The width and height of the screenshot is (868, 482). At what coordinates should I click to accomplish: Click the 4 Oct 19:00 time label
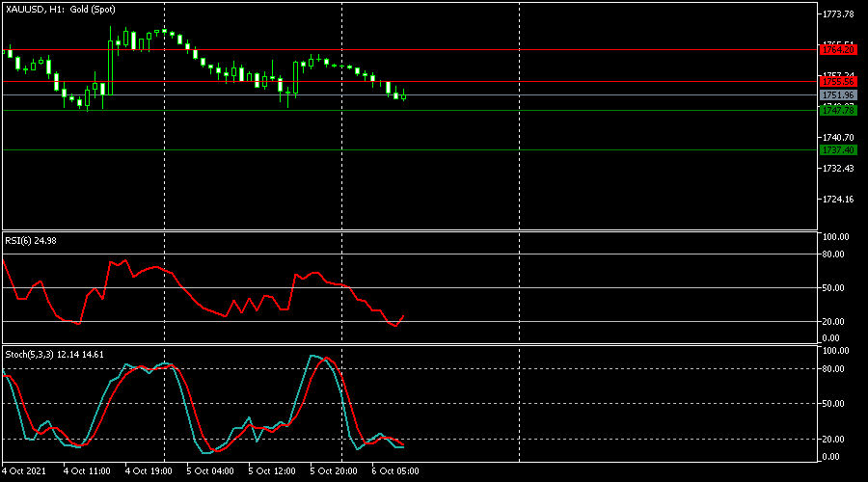(x=149, y=471)
